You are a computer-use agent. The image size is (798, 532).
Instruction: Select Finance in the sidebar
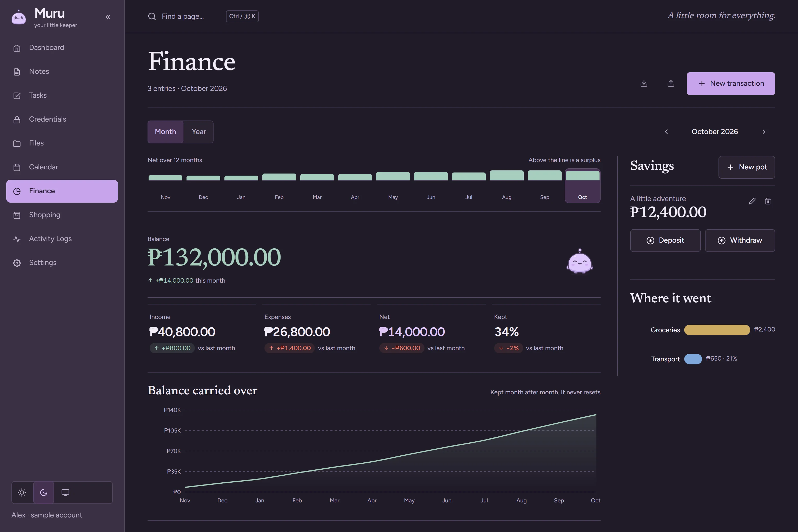pos(62,191)
